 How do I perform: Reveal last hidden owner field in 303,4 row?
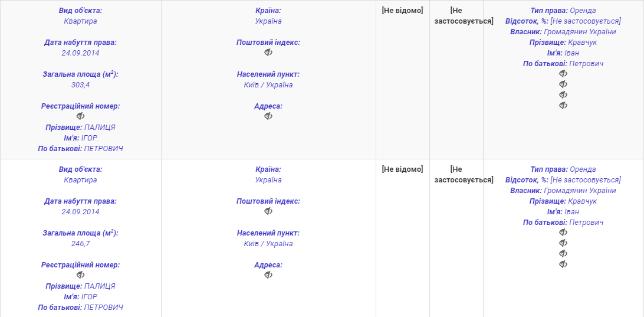tap(563, 106)
